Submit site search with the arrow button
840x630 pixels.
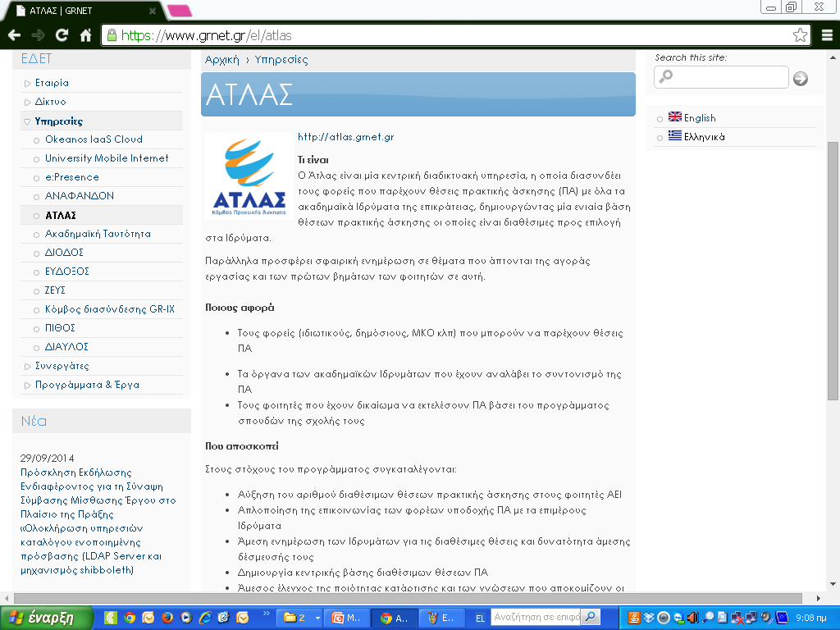click(x=801, y=78)
